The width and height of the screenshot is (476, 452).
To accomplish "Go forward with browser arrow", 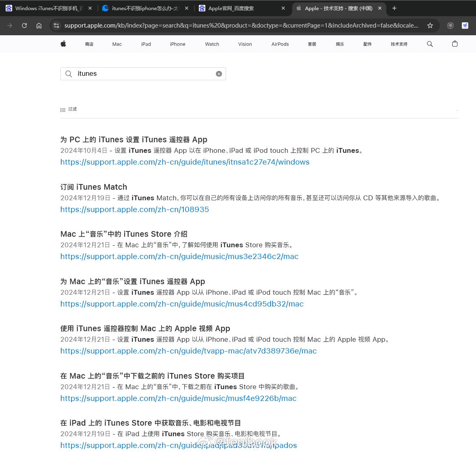I will coord(10,26).
